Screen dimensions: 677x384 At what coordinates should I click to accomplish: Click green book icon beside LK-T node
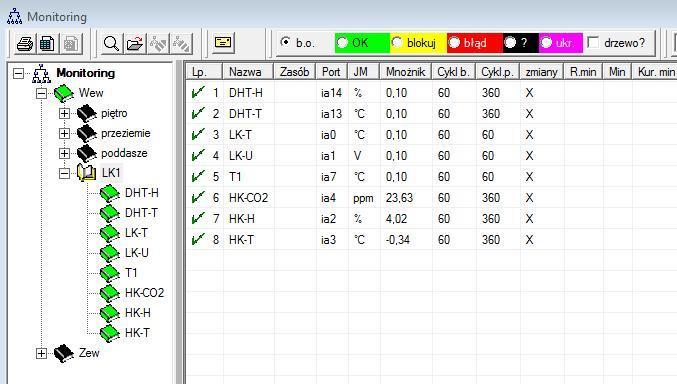tap(110, 233)
